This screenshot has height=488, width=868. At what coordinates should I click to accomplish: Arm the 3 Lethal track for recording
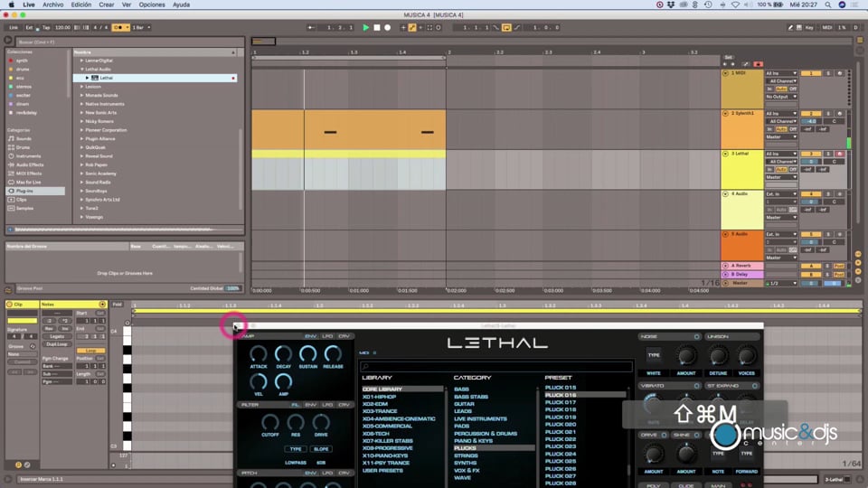point(839,154)
